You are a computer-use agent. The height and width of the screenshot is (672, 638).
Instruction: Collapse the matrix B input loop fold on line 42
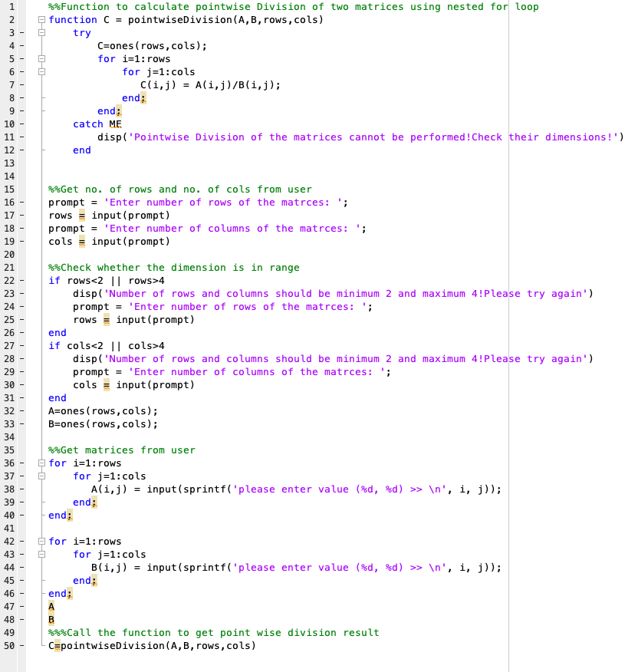[x=41, y=541]
